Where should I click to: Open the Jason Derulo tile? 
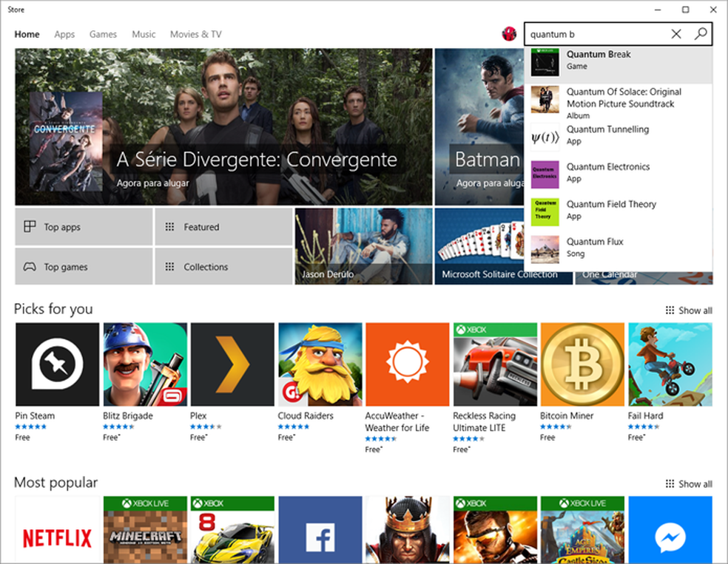pyautogui.click(x=363, y=246)
